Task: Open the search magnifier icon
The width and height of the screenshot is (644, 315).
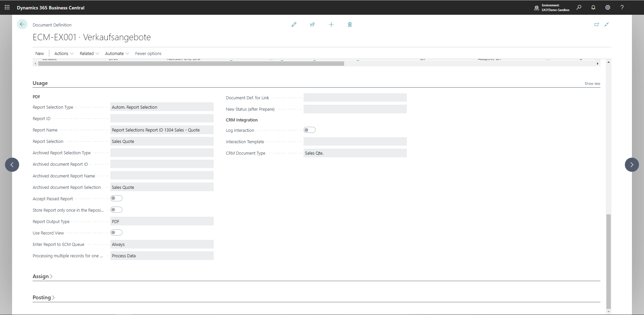Action: [x=579, y=7]
